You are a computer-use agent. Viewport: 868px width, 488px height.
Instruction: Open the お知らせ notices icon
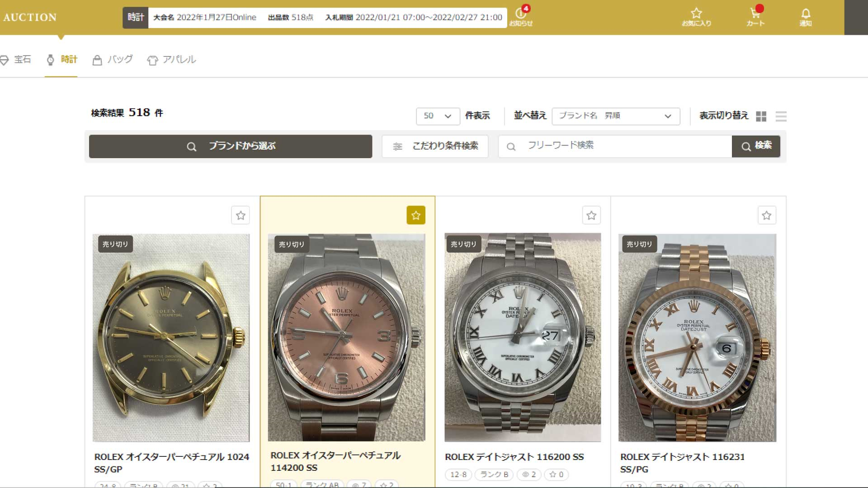pos(521,16)
